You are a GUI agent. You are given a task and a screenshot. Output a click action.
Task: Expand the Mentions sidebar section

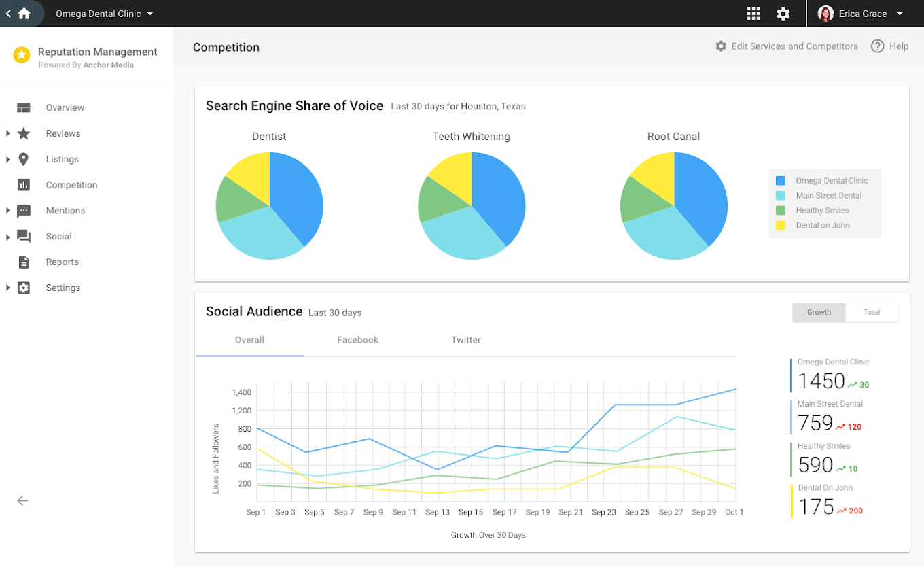(x=8, y=211)
